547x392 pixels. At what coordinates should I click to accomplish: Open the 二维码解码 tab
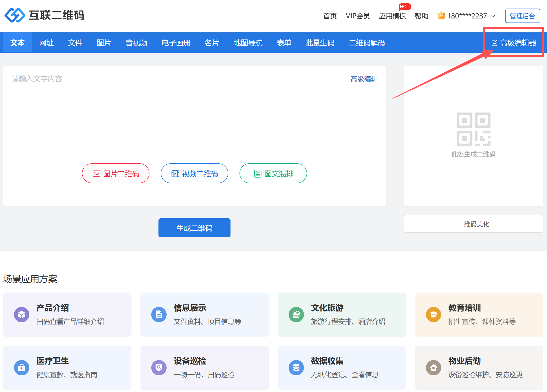pos(367,43)
